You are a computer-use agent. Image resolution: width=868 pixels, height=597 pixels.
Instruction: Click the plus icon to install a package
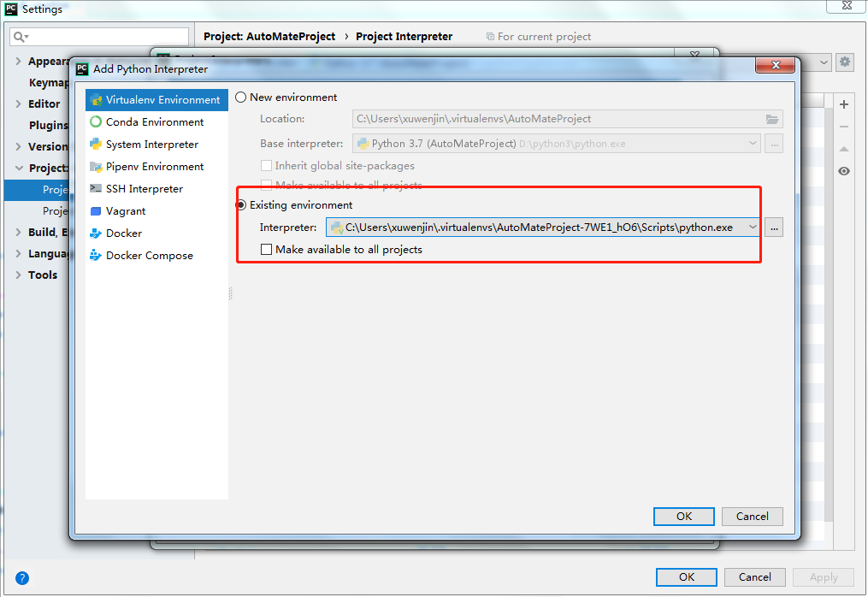coord(844,104)
